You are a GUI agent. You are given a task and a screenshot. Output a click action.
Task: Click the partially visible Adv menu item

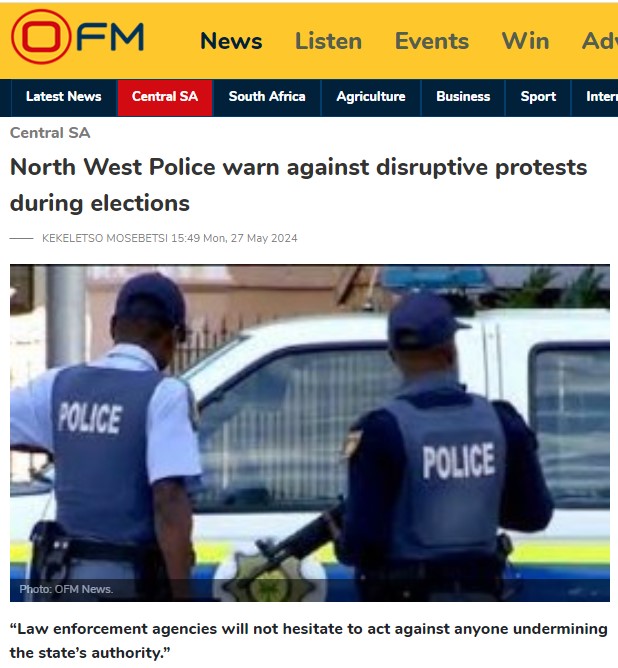point(600,41)
